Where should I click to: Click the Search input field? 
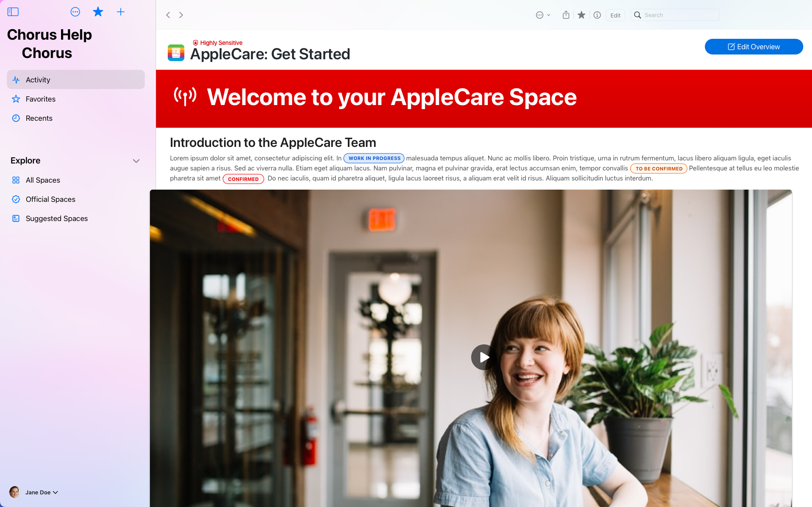coord(675,15)
